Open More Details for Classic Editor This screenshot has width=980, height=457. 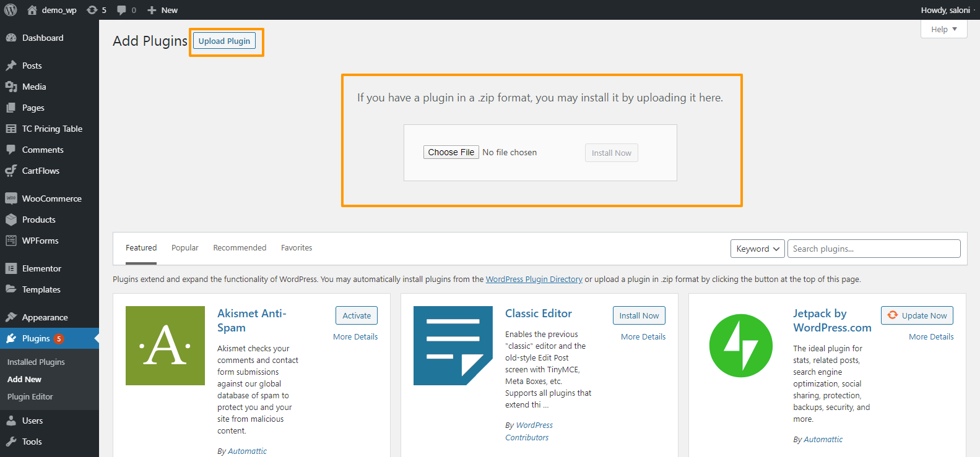point(643,337)
